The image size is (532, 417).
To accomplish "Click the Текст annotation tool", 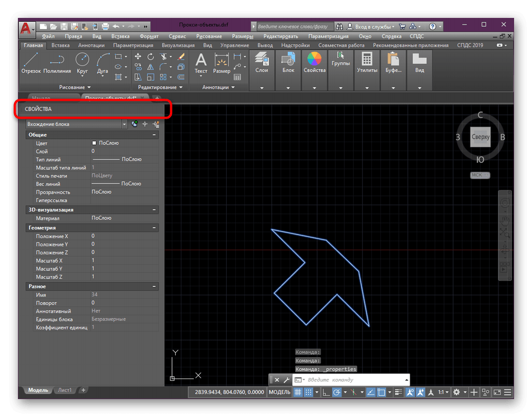I will (x=201, y=63).
